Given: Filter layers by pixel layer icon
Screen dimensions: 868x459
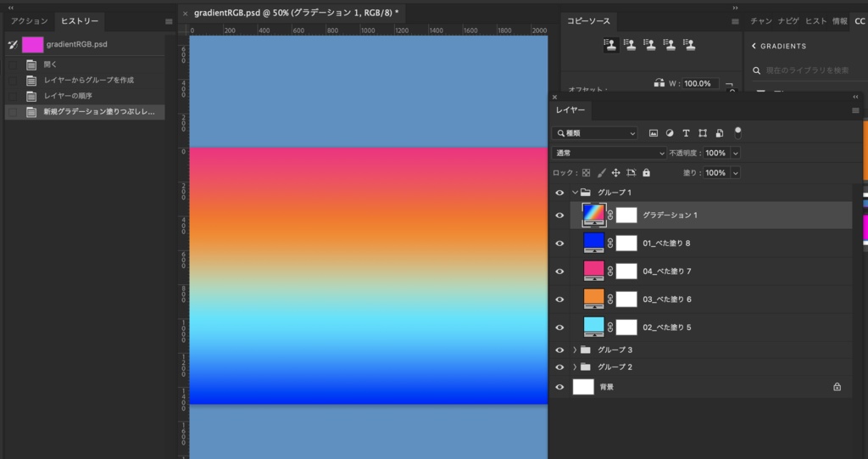Looking at the screenshot, I should [654, 133].
